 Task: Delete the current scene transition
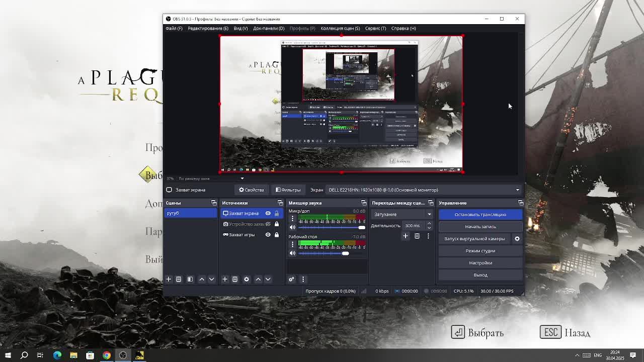(417, 236)
